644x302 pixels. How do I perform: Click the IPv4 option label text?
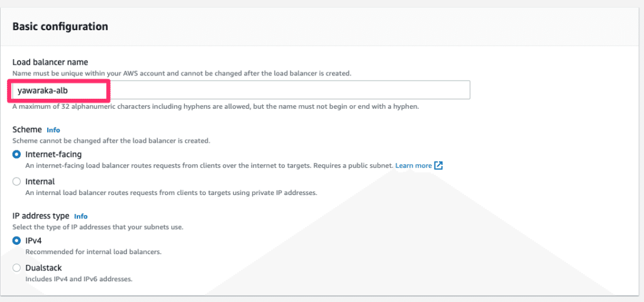coord(33,240)
